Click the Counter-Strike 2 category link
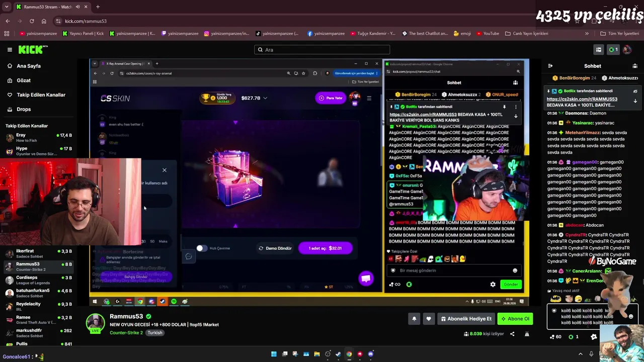 (126, 333)
